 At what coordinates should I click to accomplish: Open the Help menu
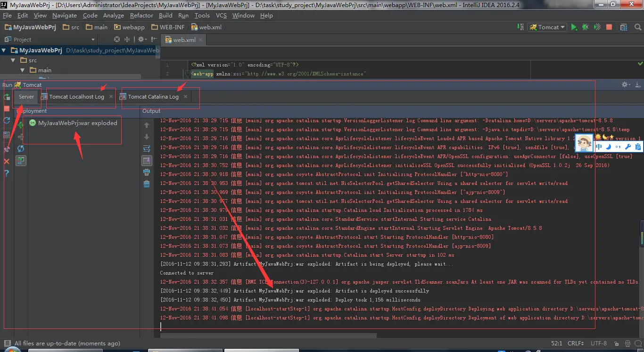tap(266, 16)
